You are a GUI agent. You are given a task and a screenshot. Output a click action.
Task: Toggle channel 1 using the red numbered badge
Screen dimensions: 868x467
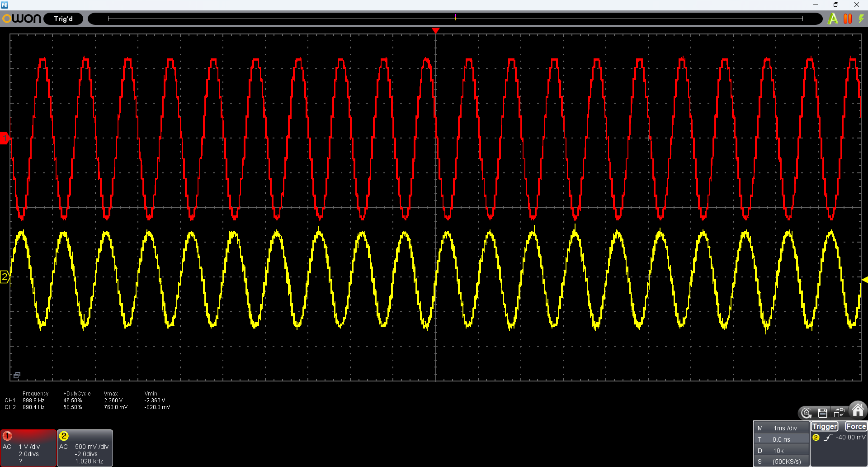click(8, 436)
